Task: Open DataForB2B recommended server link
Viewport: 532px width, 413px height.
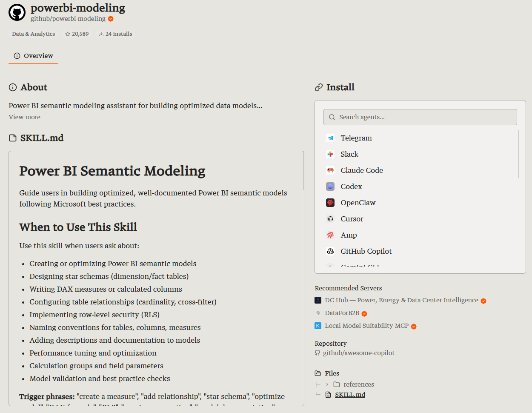Action: [x=342, y=313]
